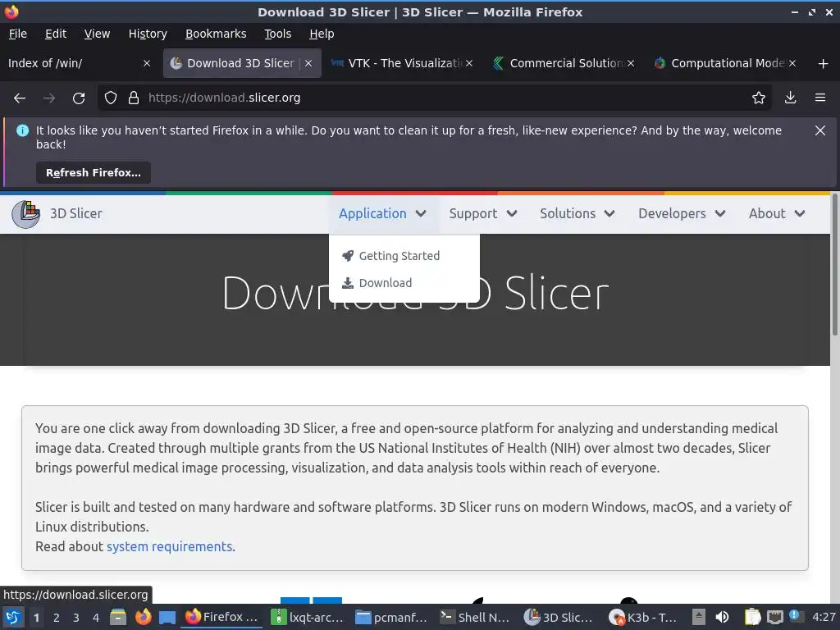Switch to virtual desktop 3
Viewport: 840px width, 630px height.
click(x=76, y=618)
